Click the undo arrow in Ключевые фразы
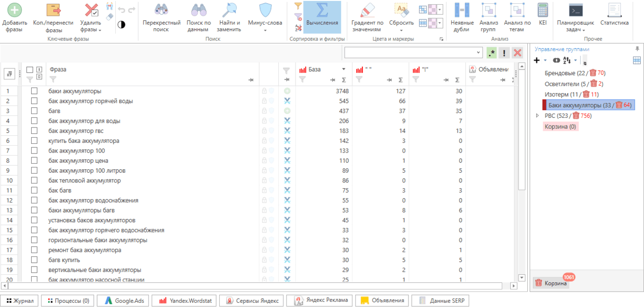 (x=121, y=9)
